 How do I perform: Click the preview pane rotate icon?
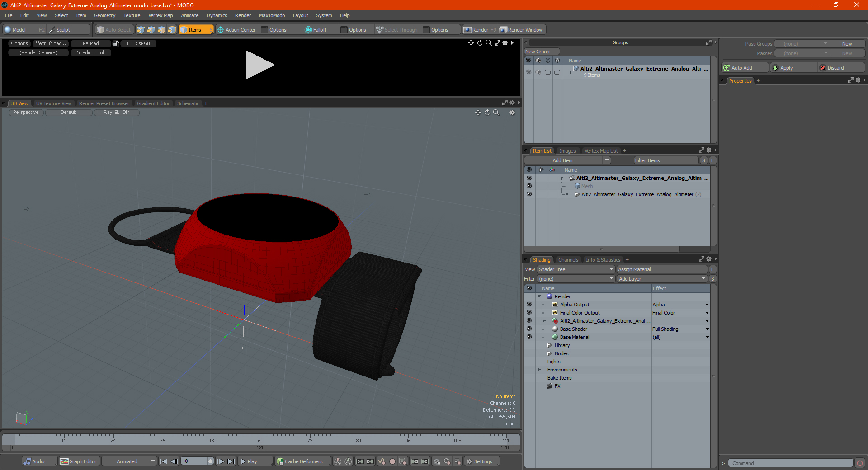click(480, 43)
